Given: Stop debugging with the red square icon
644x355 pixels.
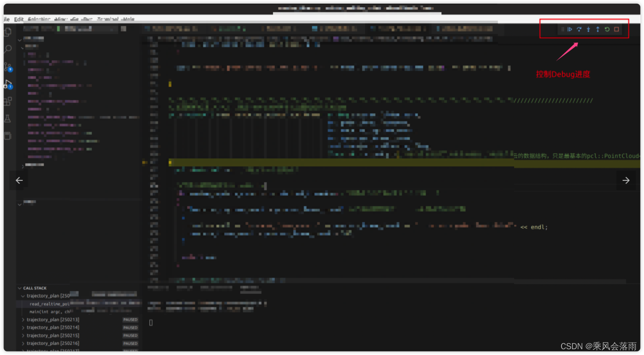Looking at the screenshot, I should [616, 29].
